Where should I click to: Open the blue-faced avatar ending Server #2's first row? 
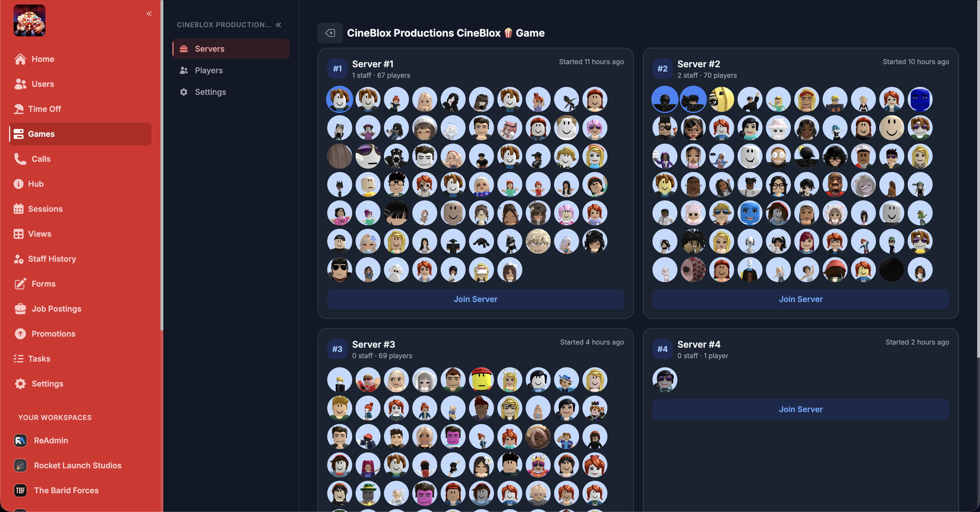(920, 99)
